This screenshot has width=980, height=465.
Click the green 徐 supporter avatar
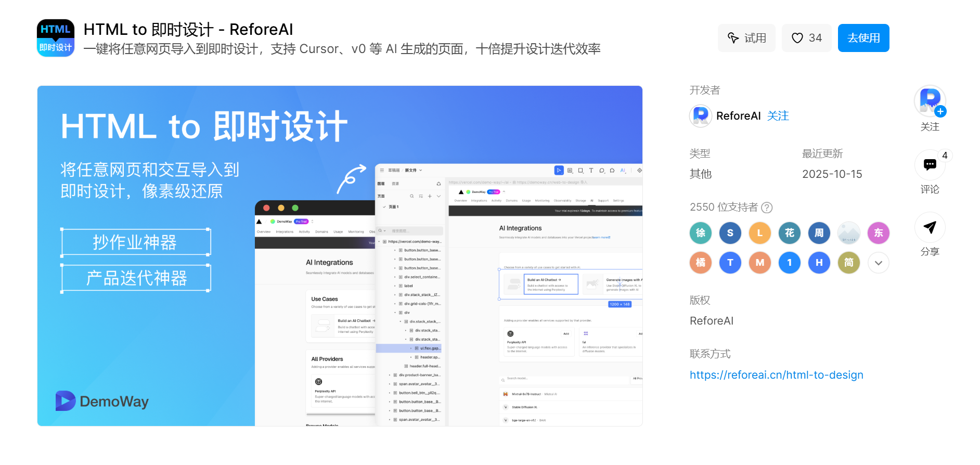pyautogui.click(x=701, y=233)
